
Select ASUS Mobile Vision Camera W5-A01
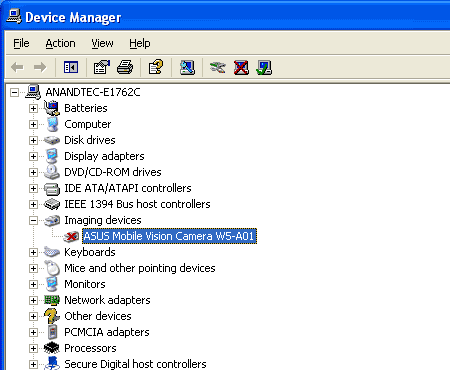pos(169,236)
